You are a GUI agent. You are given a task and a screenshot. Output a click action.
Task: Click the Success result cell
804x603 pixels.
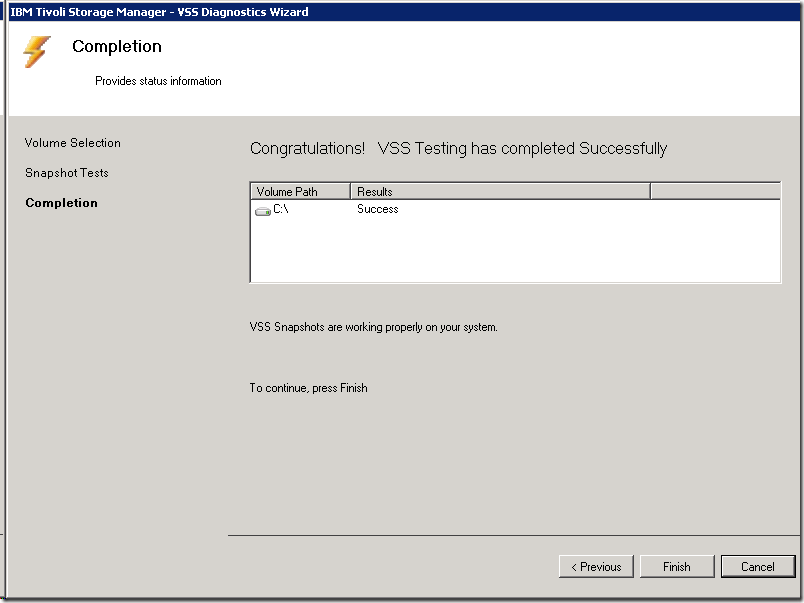[x=378, y=210]
